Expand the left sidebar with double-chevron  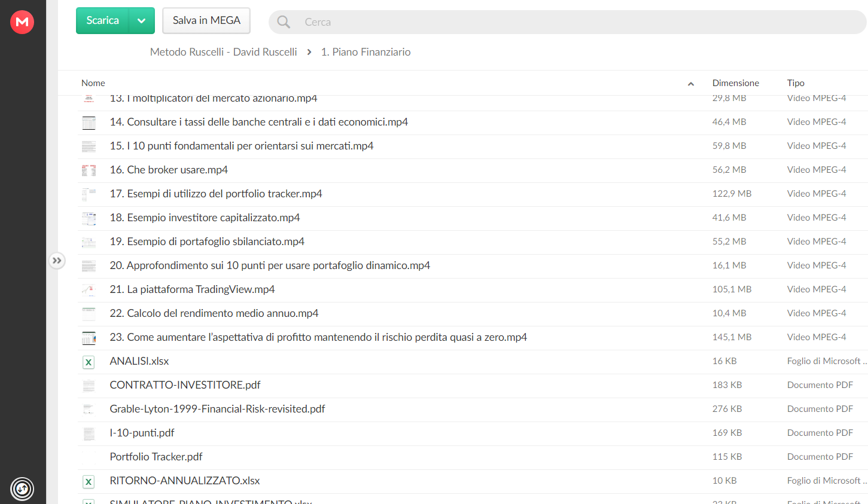click(x=57, y=261)
